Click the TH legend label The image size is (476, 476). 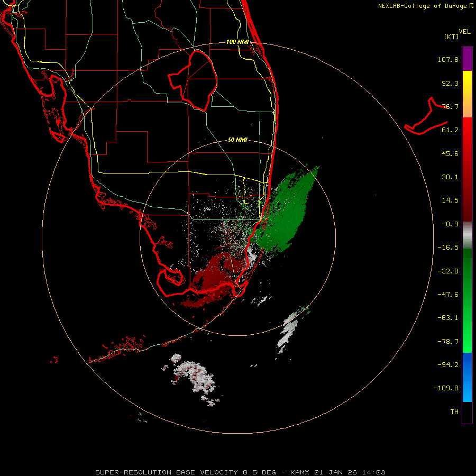(454, 412)
